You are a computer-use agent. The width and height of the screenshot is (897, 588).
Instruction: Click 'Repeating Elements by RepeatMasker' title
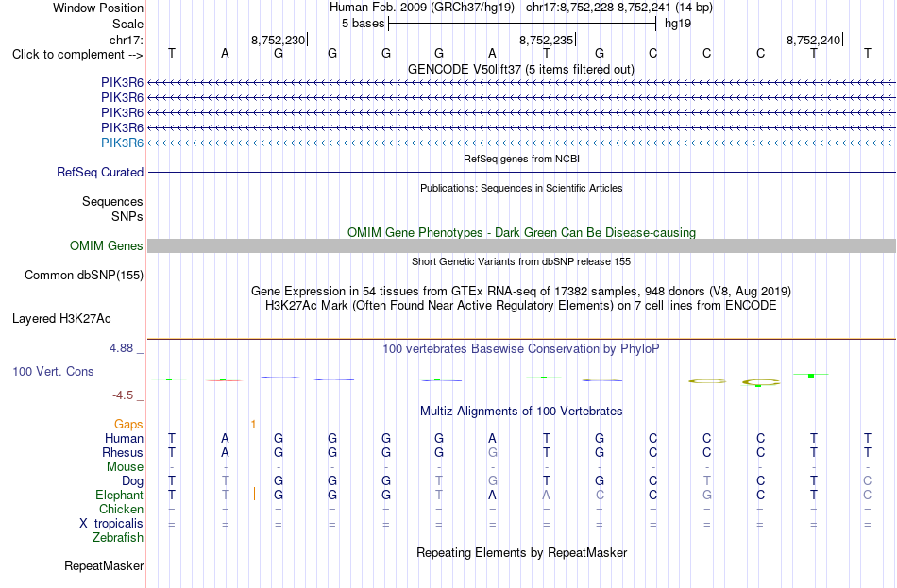522,552
